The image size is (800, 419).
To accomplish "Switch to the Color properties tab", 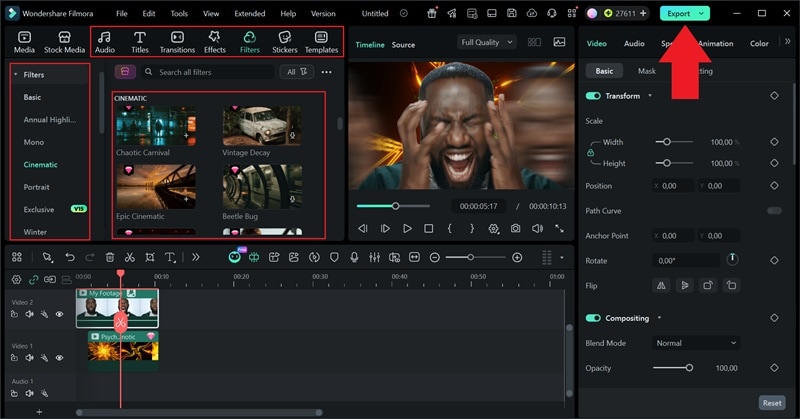I will click(759, 43).
